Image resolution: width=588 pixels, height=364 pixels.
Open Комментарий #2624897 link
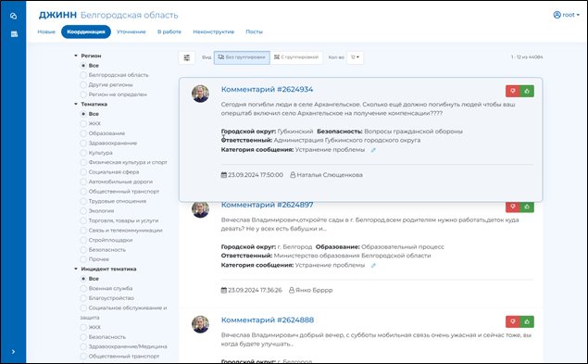point(267,205)
